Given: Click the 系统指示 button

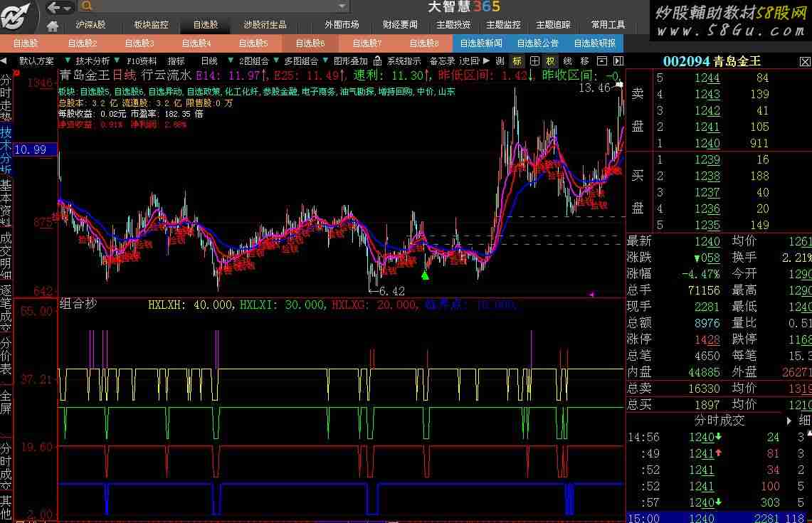Looking at the screenshot, I should point(404,61).
